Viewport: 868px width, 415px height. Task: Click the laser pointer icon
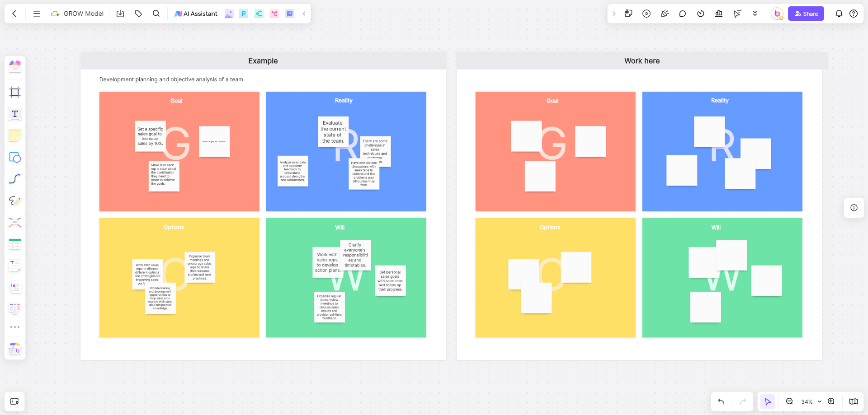click(x=737, y=14)
